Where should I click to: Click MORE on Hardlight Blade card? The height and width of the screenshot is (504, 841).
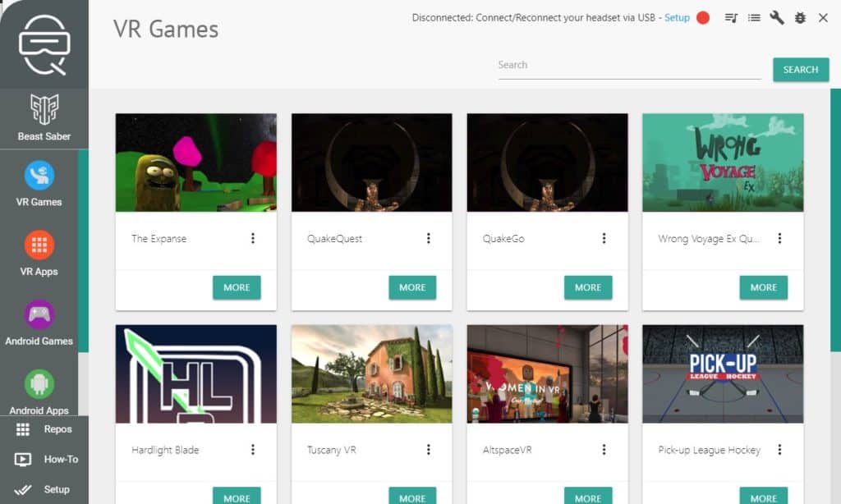pos(237,496)
